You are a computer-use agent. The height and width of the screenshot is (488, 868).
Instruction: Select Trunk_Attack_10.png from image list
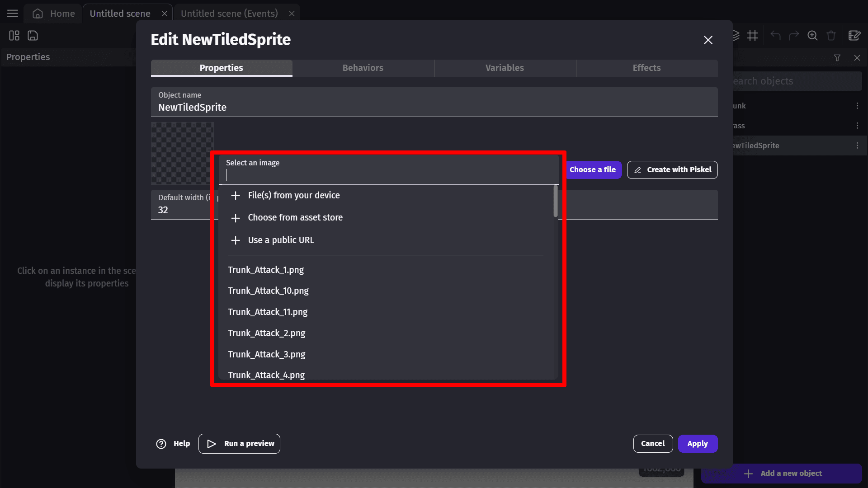point(268,291)
